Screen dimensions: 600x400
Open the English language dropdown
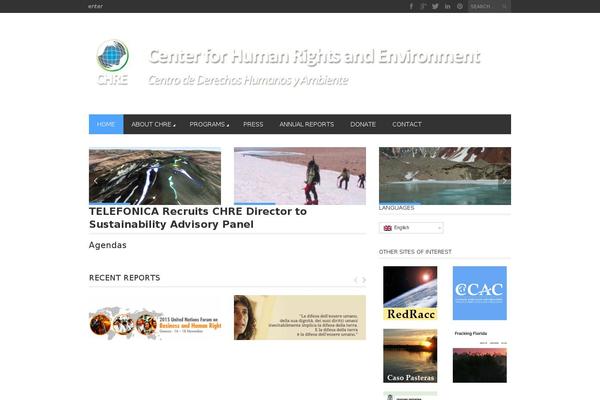tap(411, 228)
